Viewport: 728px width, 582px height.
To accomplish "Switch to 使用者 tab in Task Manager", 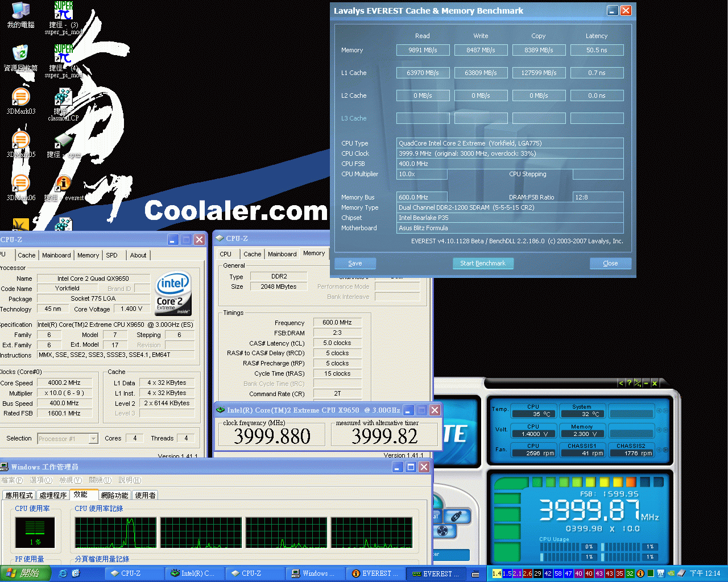I will click(x=146, y=495).
